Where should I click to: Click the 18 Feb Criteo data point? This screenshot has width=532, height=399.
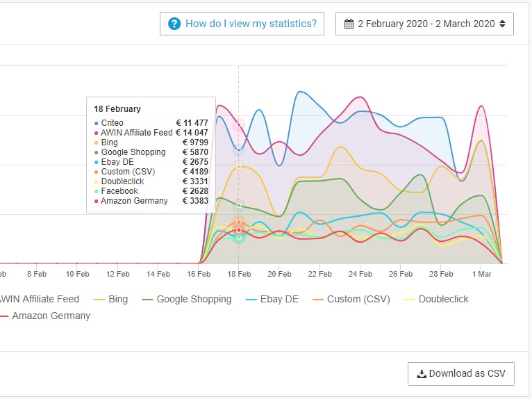click(x=239, y=149)
